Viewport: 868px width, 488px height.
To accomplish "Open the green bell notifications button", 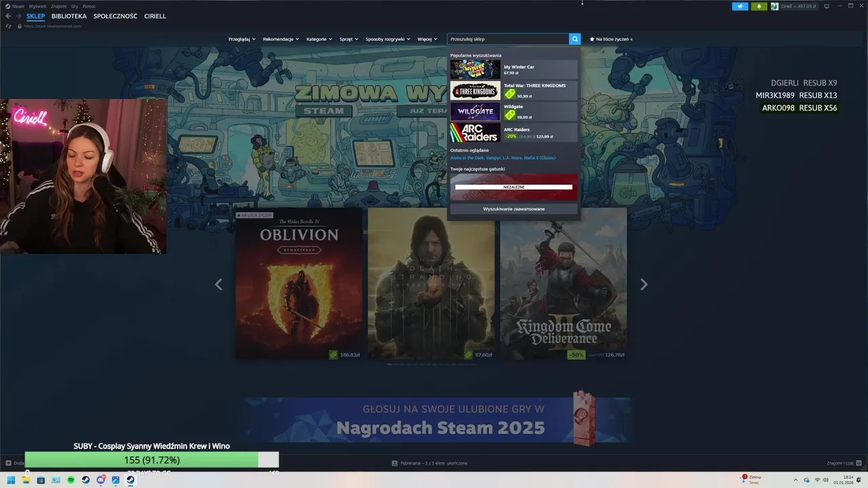I will click(759, 6).
